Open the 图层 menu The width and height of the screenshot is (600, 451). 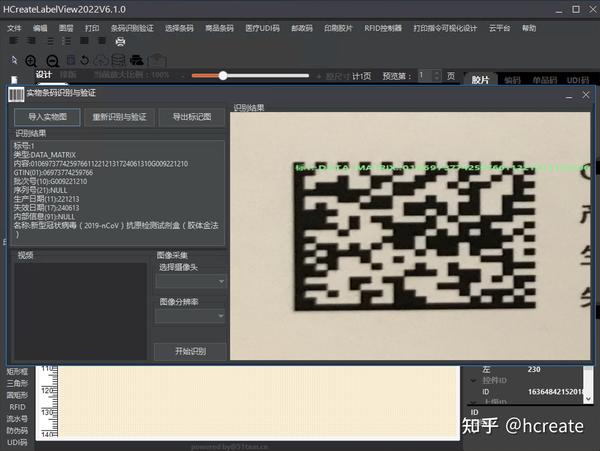tap(66, 28)
